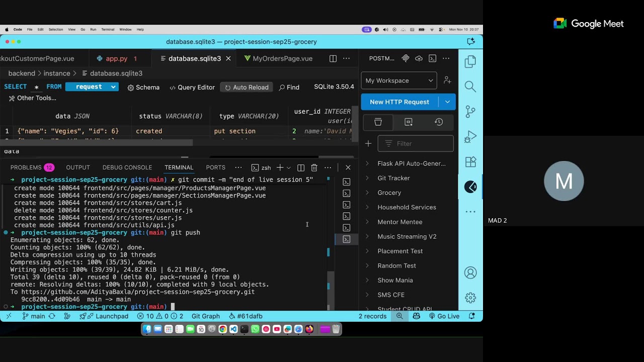The width and height of the screenshot is (644, 362).
Task: Click the Postman cloud sync icon
Action: click(419, 58)
